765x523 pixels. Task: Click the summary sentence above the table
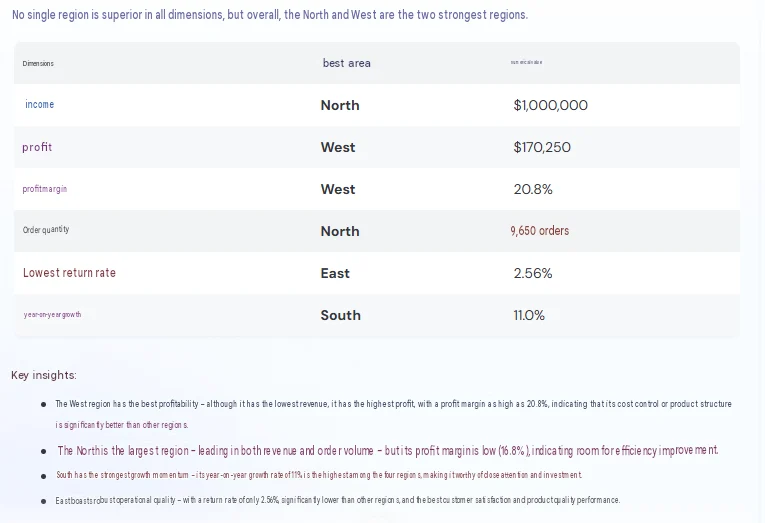(x=270, y=15)
